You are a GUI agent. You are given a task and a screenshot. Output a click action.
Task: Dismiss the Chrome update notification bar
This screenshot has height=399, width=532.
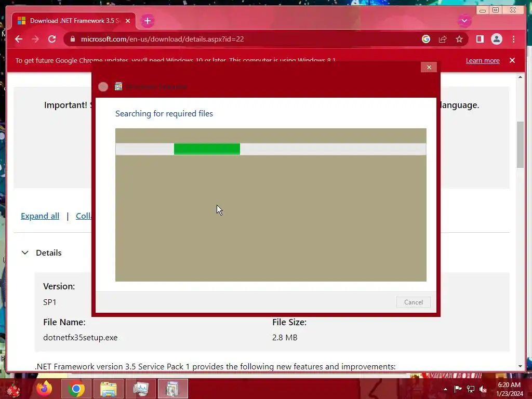coord(512,60)
